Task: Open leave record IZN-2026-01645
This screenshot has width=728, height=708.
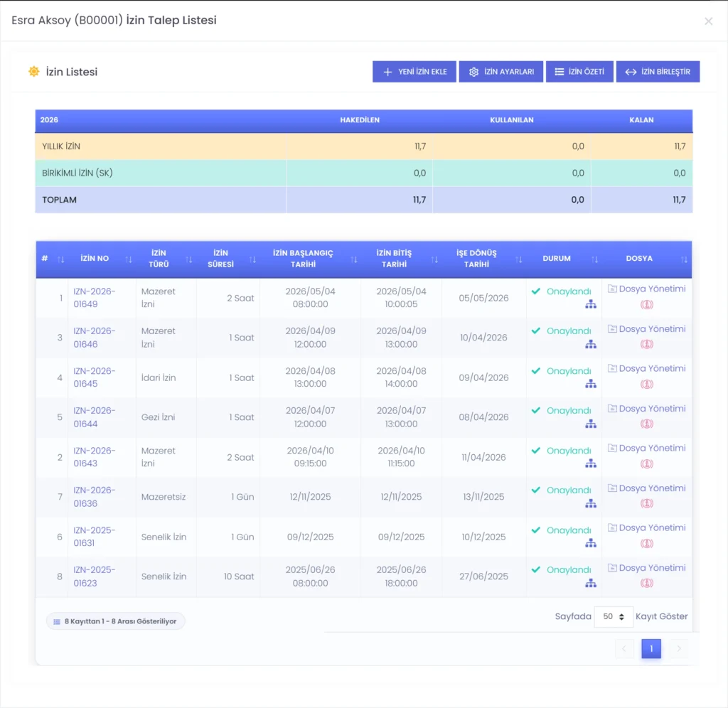Action: click(x=95, y=377)
